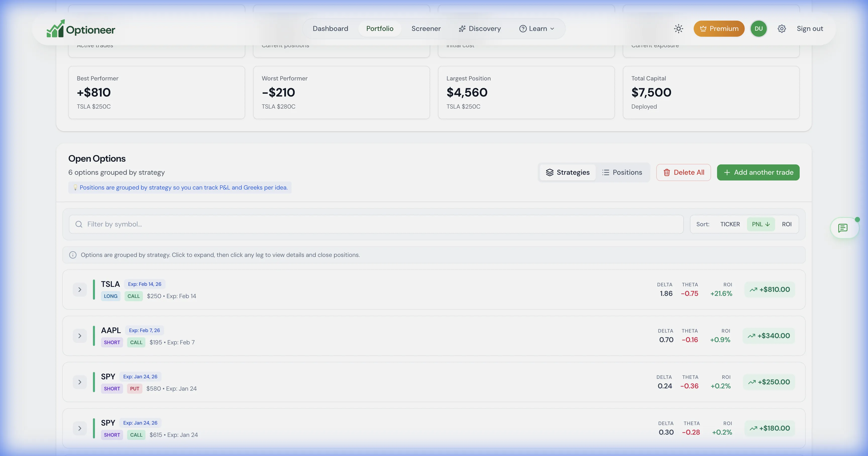The width and height of the screenshot is (868, 456).
Task: Click the search magnifier icon in the filter box
Action: [x=79, y=224]
